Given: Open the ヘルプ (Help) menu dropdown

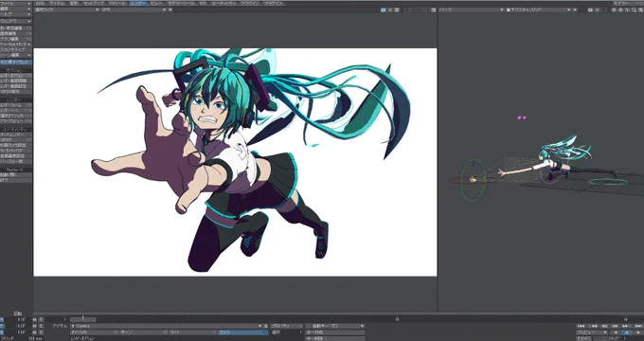Looking at the screenshot, I should pos(15,14).
